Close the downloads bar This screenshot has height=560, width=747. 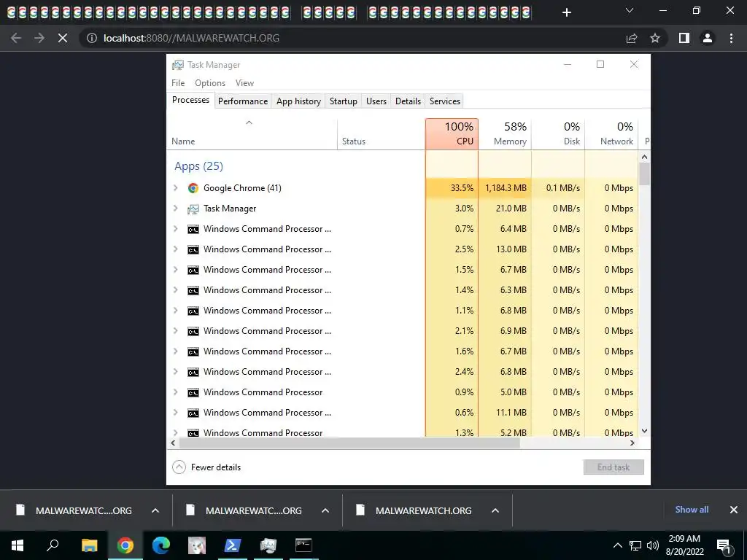(x=734, y=510)
